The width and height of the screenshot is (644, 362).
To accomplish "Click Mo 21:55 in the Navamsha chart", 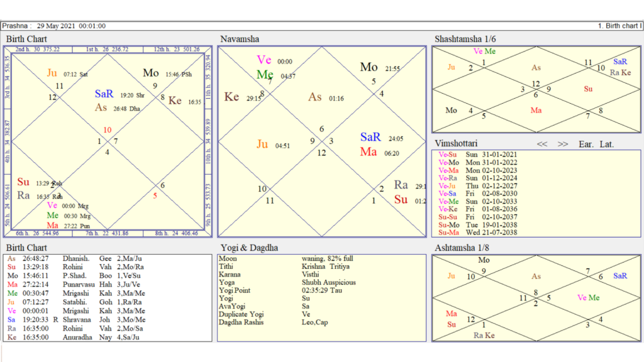I will [x=380, y=67].
